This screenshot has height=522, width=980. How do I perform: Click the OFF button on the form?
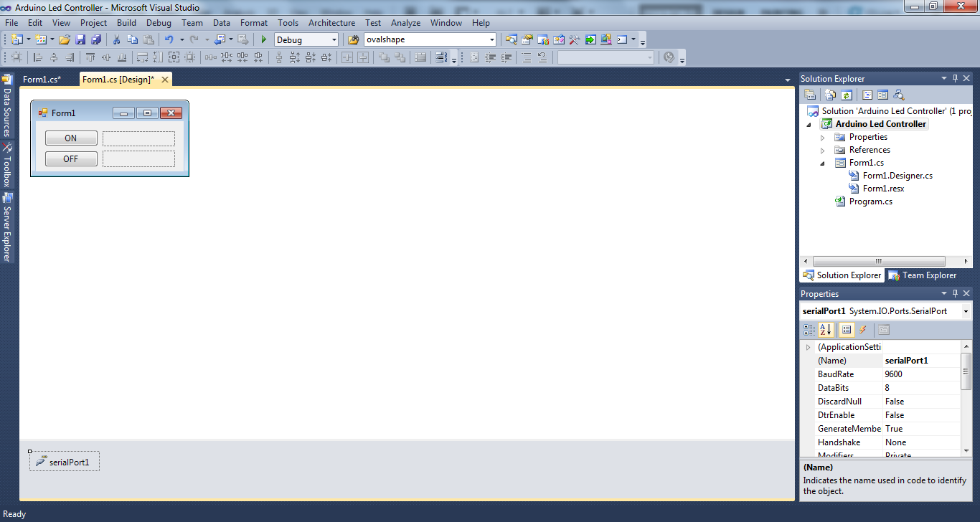(x=71, y=158)
